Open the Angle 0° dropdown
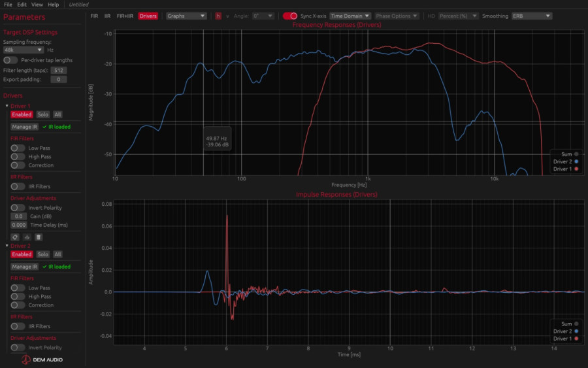 pyautogui.click(x=263, y=16)
